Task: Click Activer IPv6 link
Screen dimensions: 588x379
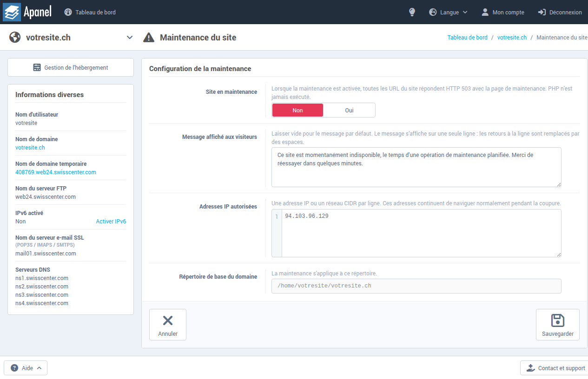Action: [x=111, y=222]
